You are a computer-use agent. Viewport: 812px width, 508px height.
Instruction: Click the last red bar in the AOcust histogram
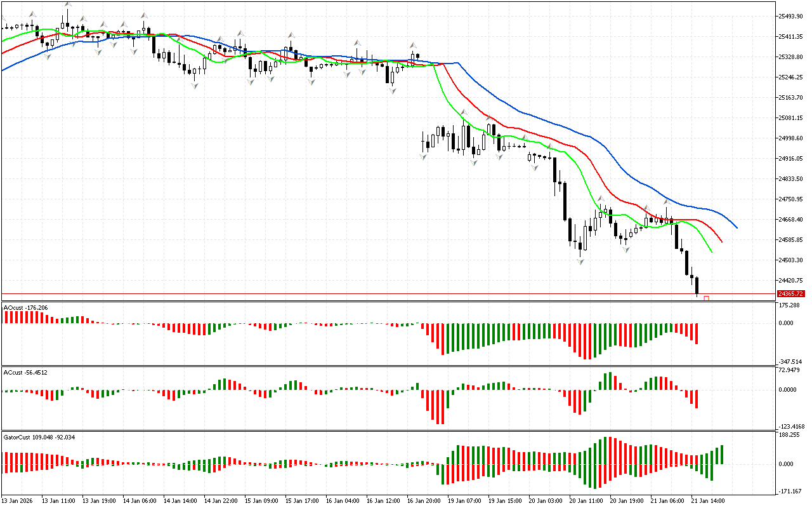click(x=697, y=333)
